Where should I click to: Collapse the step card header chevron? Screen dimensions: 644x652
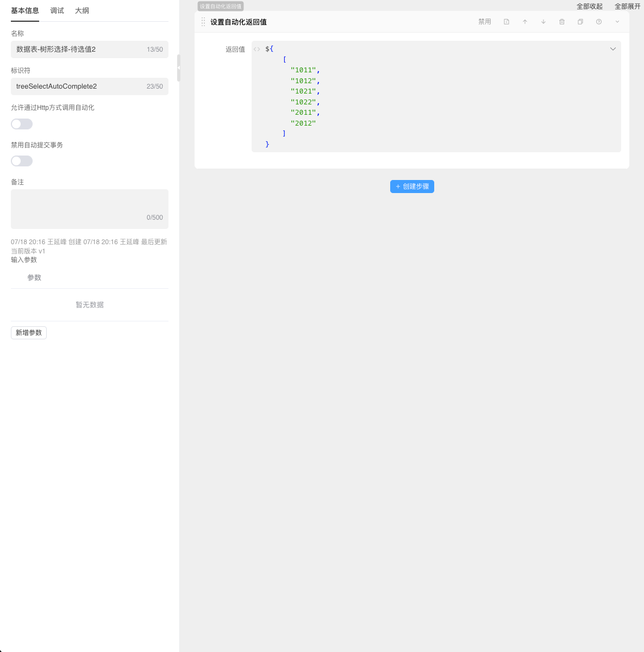[617, 22]
